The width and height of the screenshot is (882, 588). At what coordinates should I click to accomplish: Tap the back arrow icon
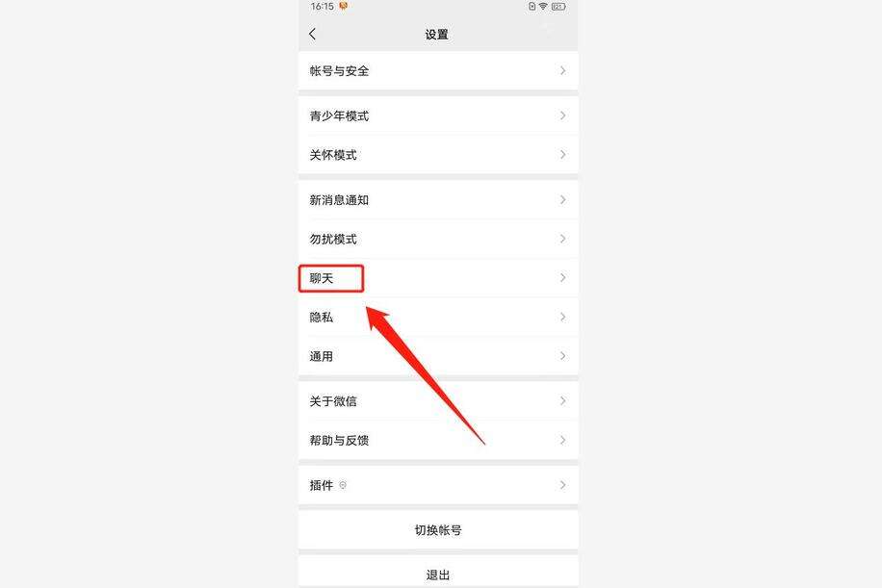tap(312, 35)
